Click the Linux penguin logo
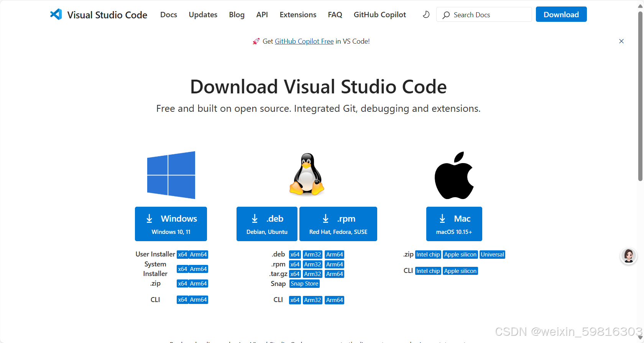 click(x=307, y=174)
